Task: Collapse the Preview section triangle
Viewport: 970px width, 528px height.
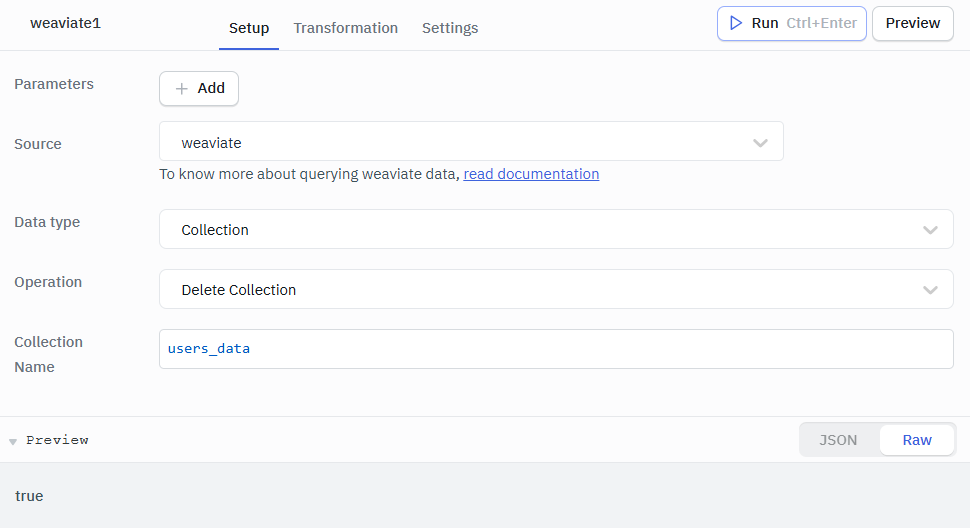Action: point(12,441)
